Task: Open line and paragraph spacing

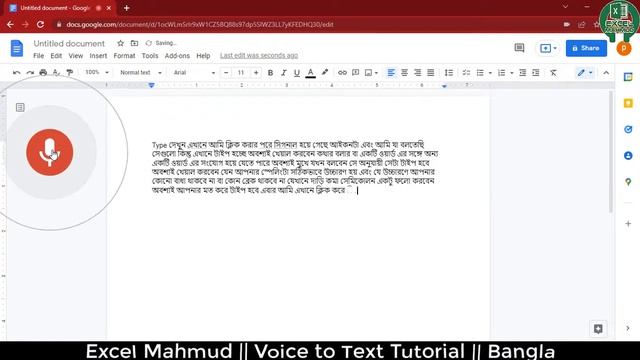Action: coord(449,73)
